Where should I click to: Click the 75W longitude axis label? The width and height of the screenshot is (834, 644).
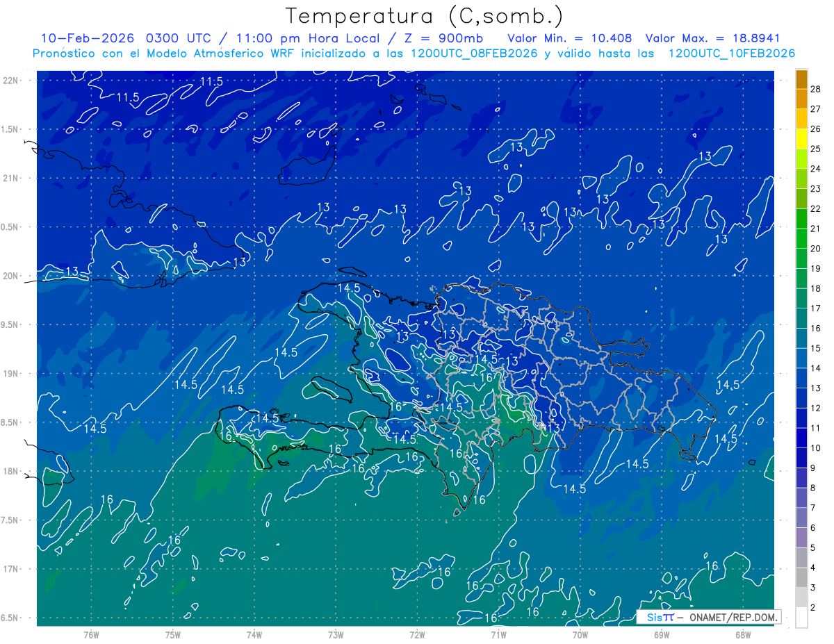tap(173, 635)
